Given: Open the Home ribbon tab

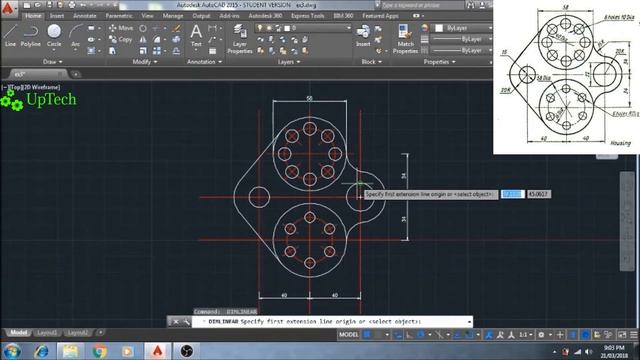Looking at the screenshot, I should coord(33,16).
